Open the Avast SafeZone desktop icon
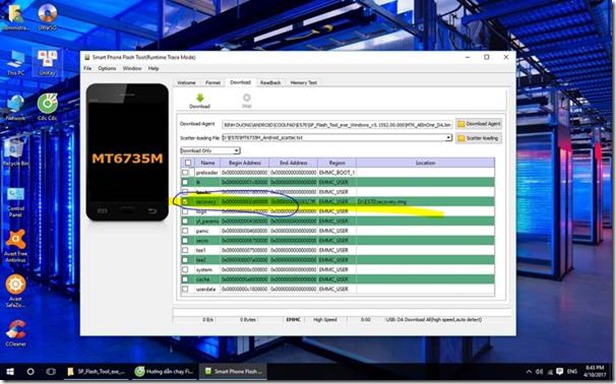This screenshot has height=384, width=616. point(15,291)
